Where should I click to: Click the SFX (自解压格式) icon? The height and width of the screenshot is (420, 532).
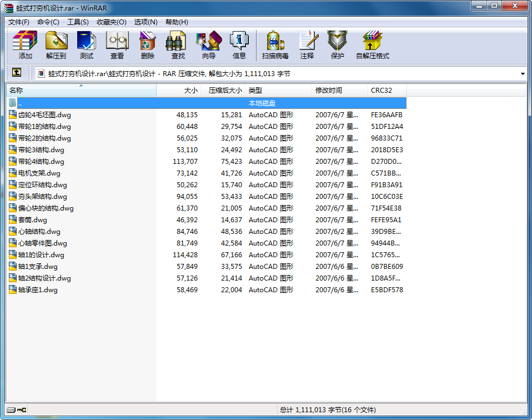[372, 45]
